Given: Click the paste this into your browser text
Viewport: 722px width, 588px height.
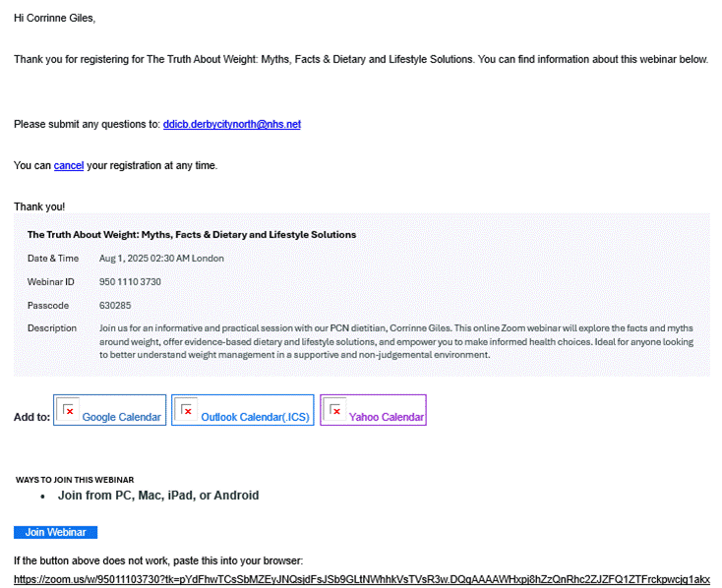Looking at the screenshot, I should point(238,560).
